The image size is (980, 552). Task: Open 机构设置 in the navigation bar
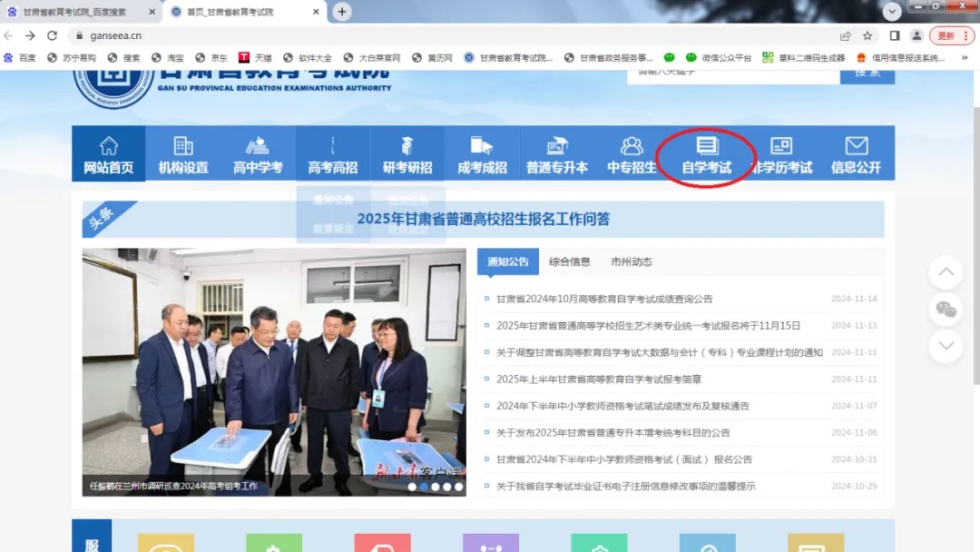click(x=183, y=153)
